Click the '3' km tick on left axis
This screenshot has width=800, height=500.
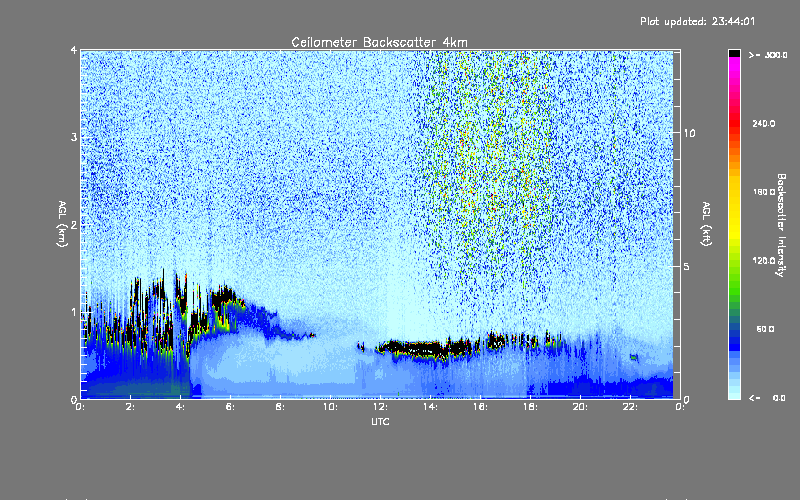(x=74, y=137)
